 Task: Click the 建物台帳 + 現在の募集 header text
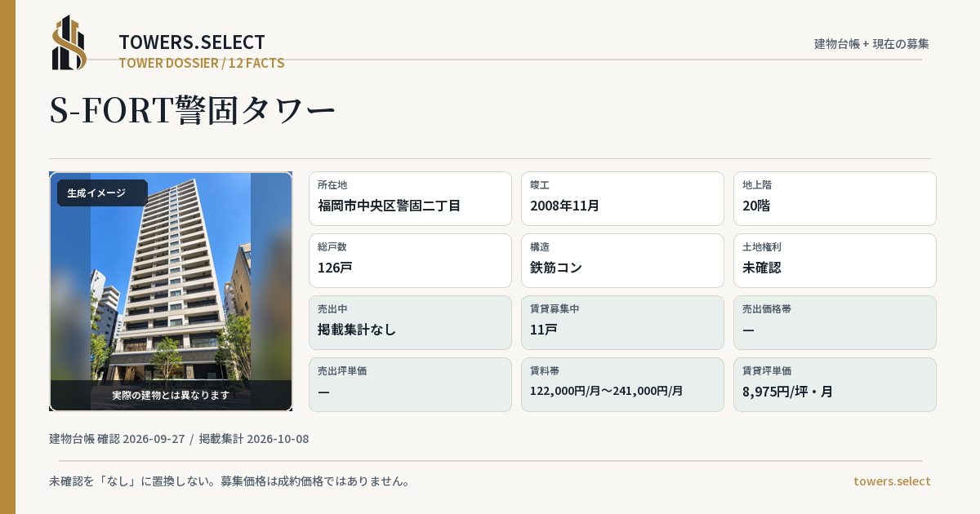tap(871, 44)
